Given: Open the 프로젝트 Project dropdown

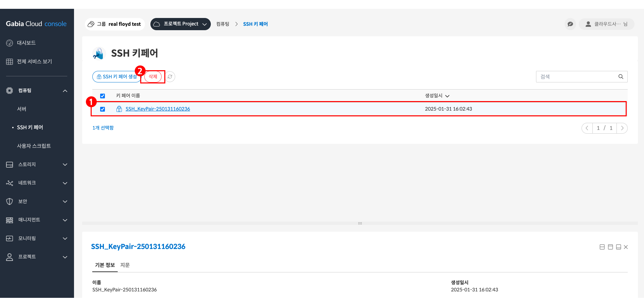Looking at the screenshot, I should (x=180, y=24).
